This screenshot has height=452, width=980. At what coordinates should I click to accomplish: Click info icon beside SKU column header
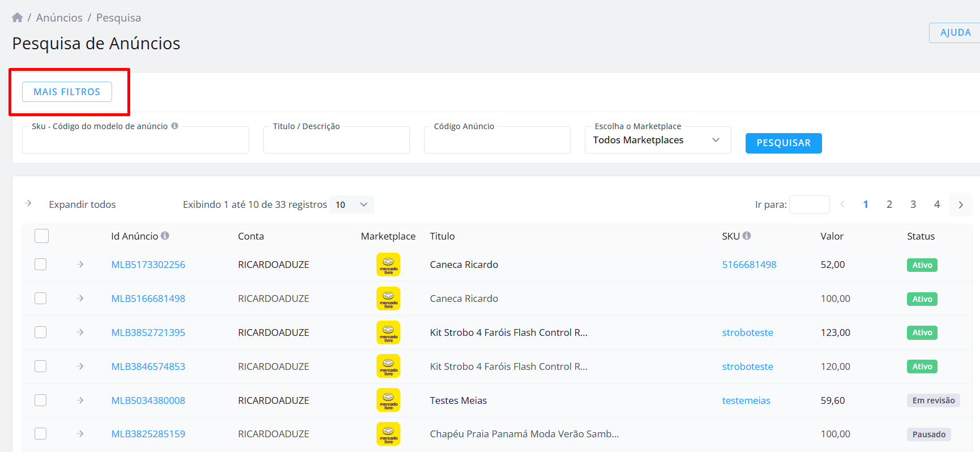tap(747, 236)
